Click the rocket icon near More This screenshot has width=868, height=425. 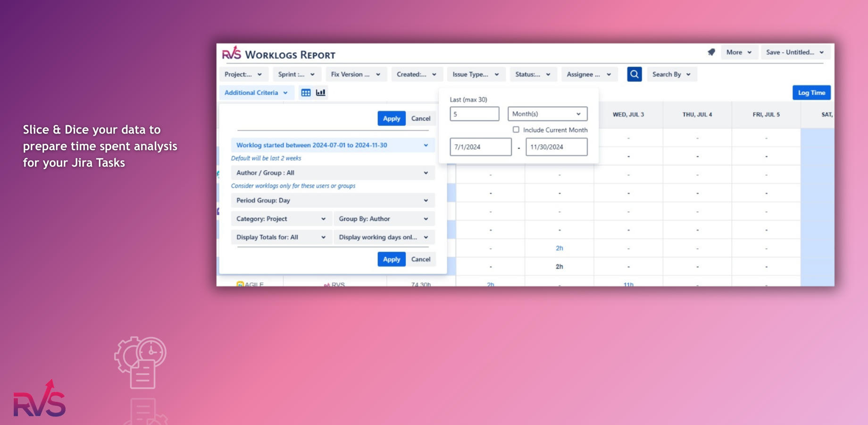711,52
